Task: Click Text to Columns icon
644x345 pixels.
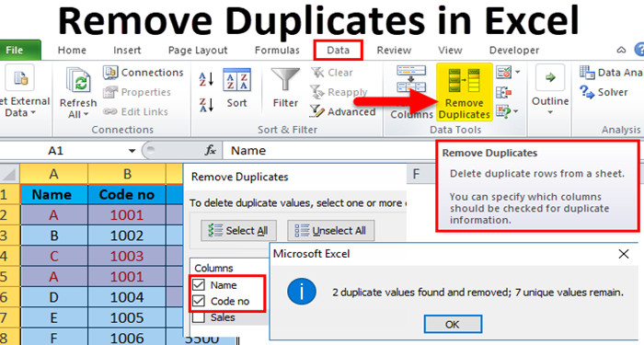Action: point(411,78)
